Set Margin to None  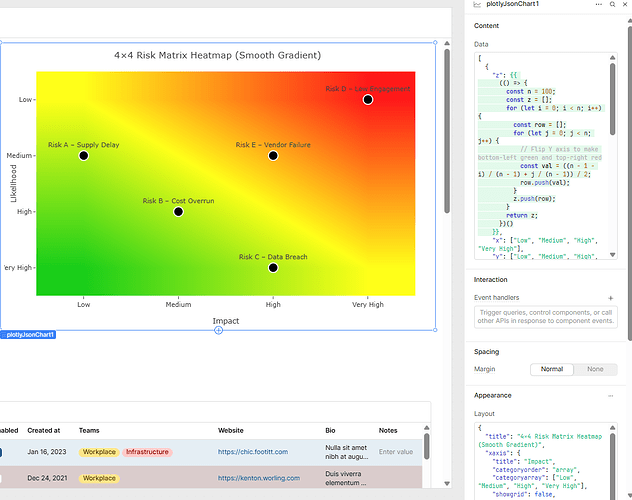(x=595, y=369)
